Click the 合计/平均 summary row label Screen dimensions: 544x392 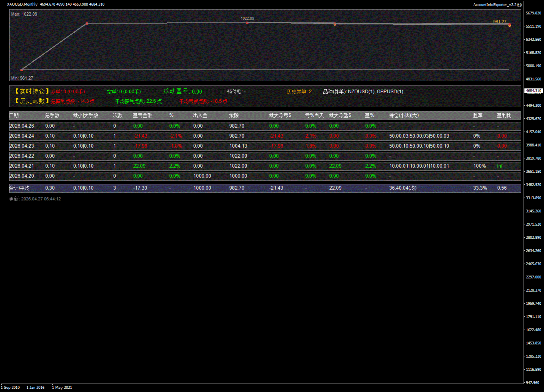(19, 188)
